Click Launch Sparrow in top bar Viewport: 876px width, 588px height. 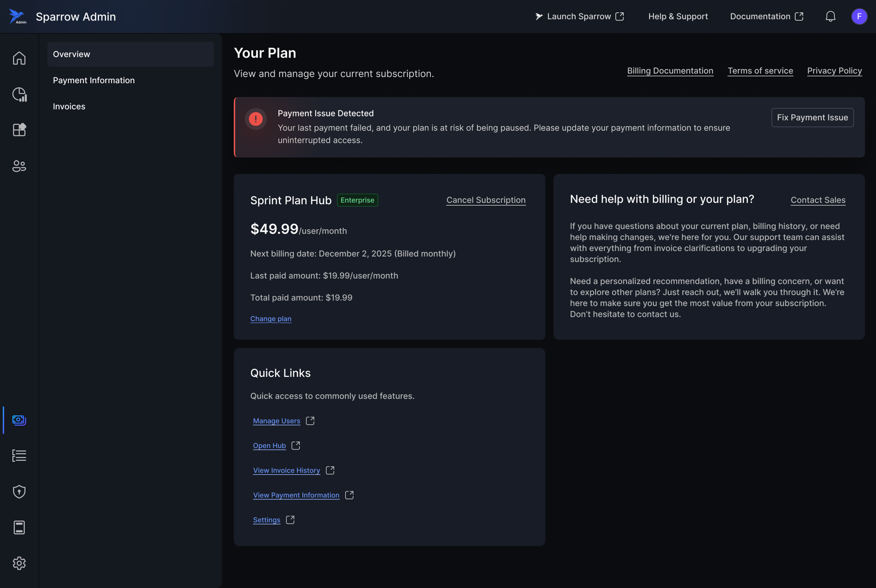pos(579,16)
